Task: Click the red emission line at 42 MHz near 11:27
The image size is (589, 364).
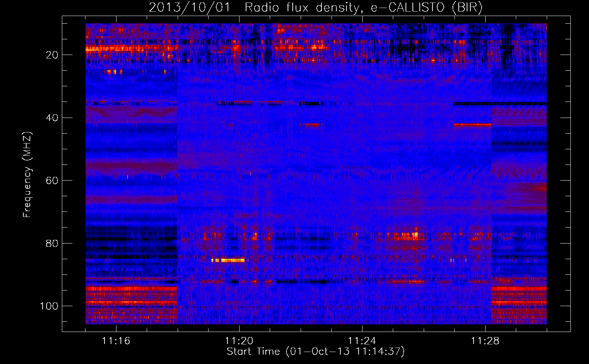Action: 473,125
